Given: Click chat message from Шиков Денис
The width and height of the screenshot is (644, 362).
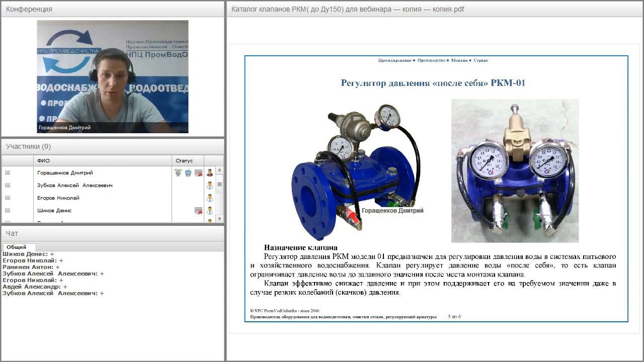Looking at the screenshot, I should [x=28, y=254].
